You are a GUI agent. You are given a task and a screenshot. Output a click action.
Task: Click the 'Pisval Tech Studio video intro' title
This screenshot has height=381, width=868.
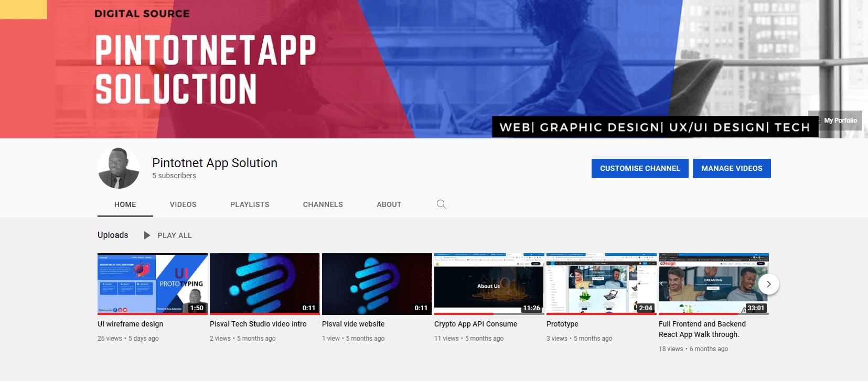point(258,324)
